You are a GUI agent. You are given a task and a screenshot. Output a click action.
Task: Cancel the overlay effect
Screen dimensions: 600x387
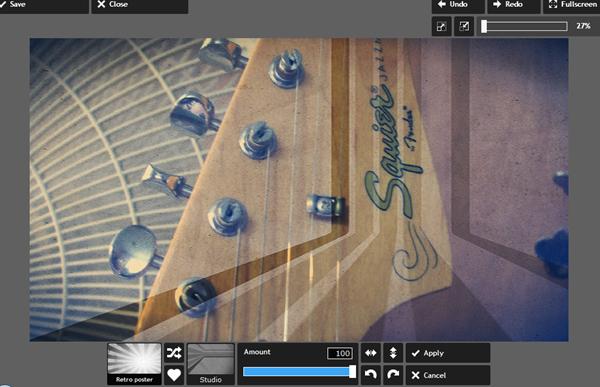pos(448,375)
